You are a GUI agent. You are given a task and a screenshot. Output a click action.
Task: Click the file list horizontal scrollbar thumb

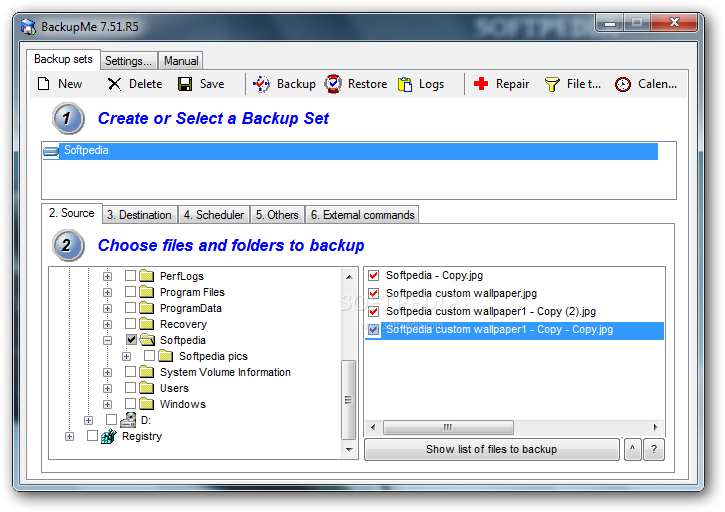(448, 427)
